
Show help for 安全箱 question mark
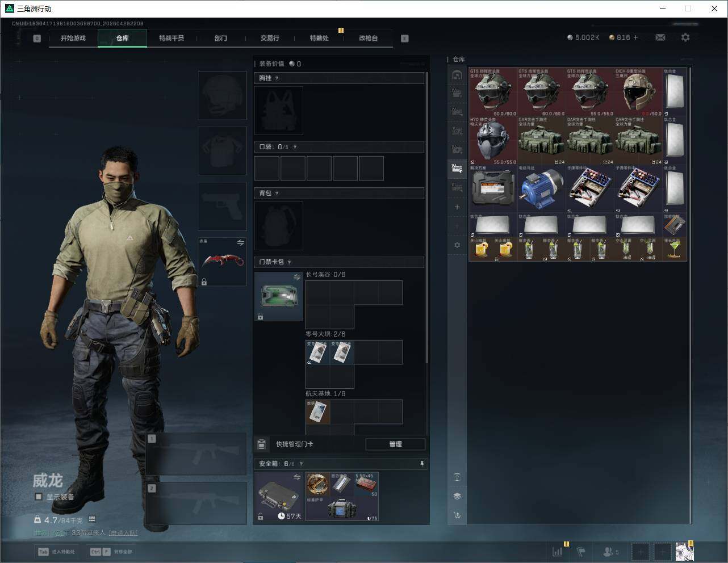[301, 464]
